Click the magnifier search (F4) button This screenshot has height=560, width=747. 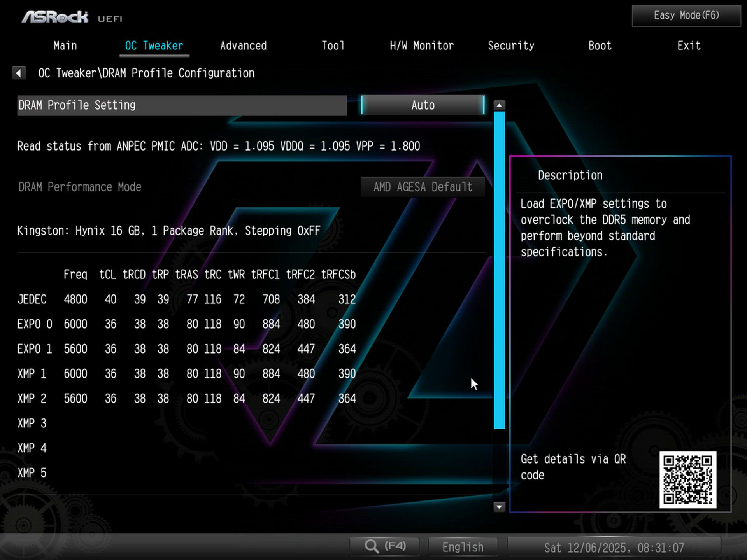click(384, 546)
